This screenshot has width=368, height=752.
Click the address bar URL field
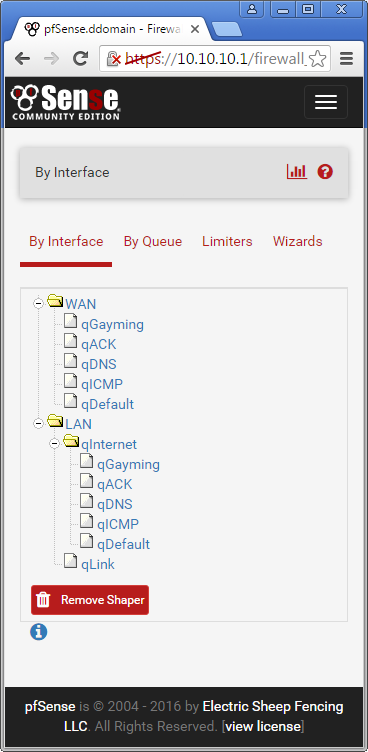pyautogui.click(x=215, y=59)
